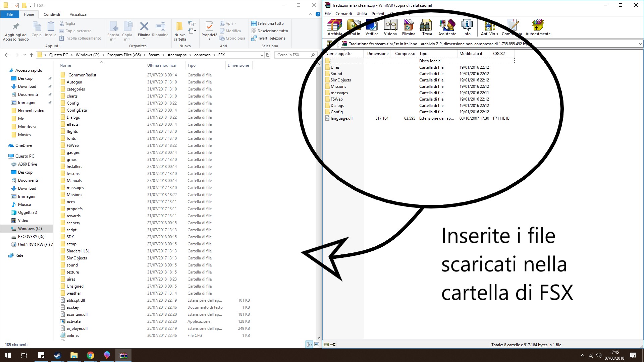Screen dimensions: 644x362
Task: Click the WinRAR Archivia toolbar icon
Action: pyautogui.click(x=334, y=27)
